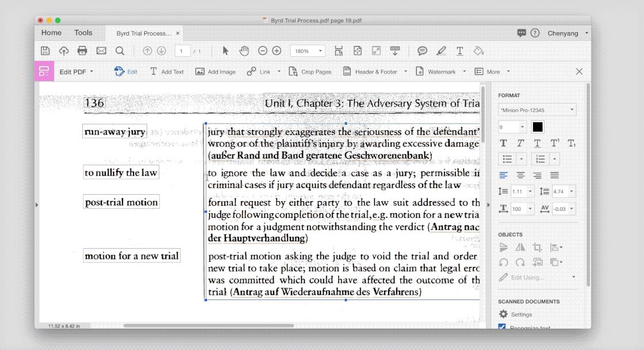Switch to the Home tab
644x350 pixels.
tap(51, 33)
